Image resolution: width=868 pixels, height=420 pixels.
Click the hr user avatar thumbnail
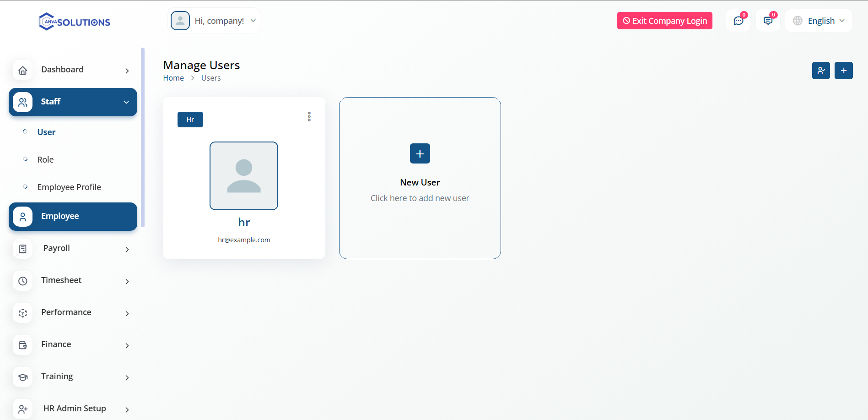[x=244, y=176]
